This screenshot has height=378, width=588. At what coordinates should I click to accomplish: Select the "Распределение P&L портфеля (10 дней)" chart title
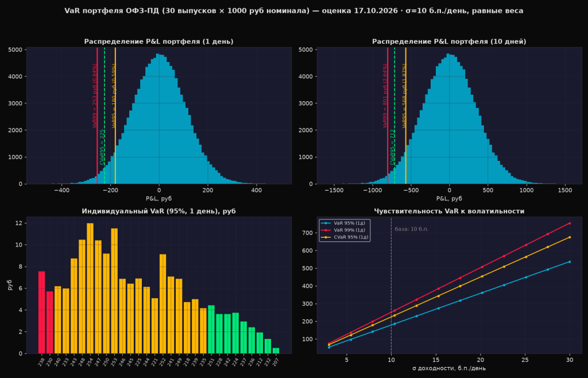(x=449, y=41)
